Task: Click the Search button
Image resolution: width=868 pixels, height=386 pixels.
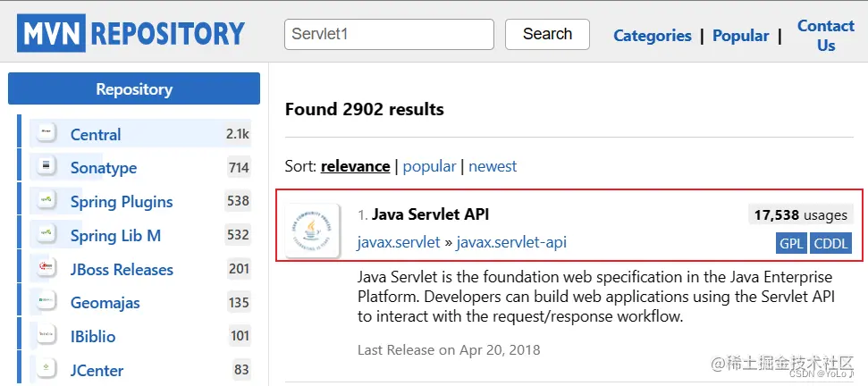Action: point(547,34)
